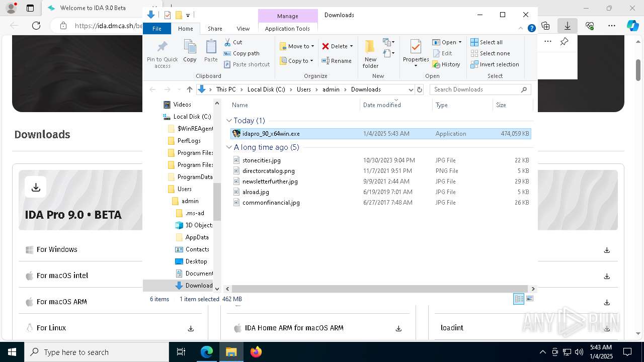Click the New folder icon
This screenshot has width=644, height=362.
(x=370, y=47)
